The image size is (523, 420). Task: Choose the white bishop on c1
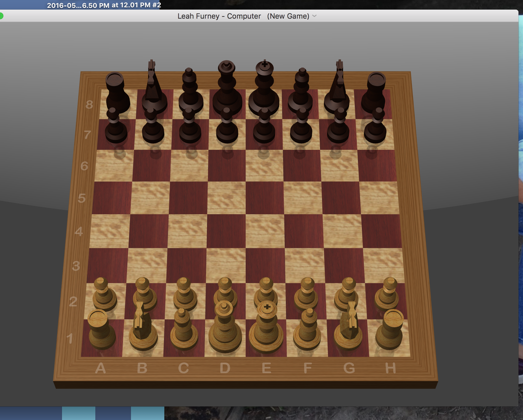(184, 330)
